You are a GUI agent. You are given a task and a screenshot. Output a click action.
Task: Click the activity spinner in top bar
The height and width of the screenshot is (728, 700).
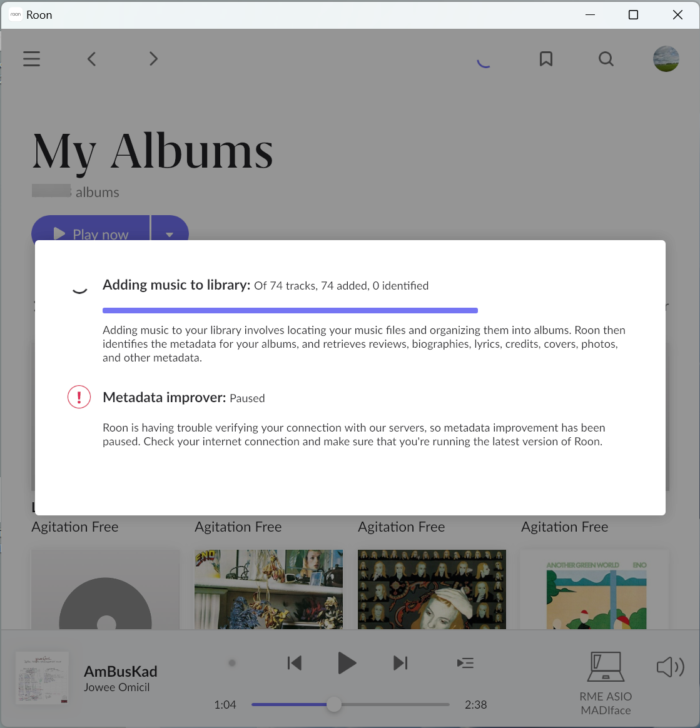click(x=484, y=60)
